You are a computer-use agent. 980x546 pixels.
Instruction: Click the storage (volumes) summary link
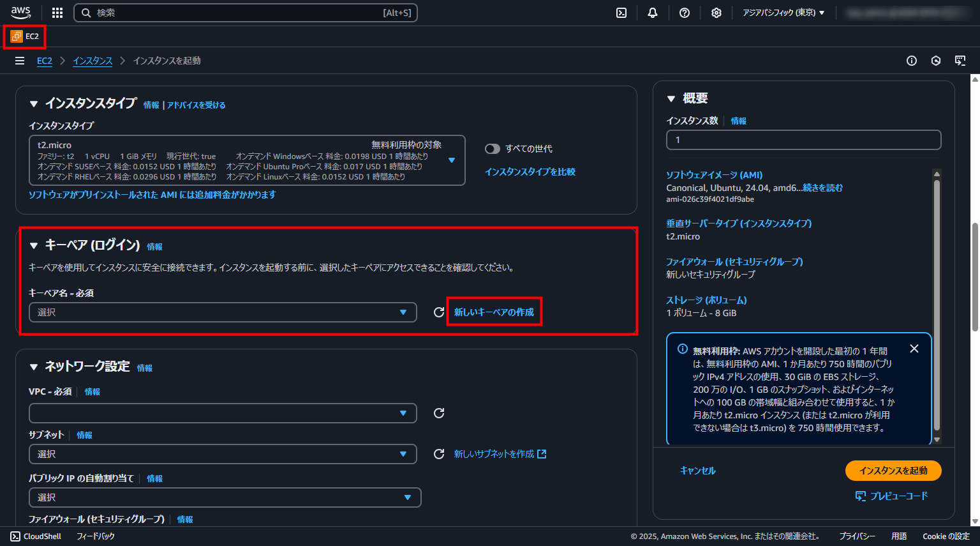tap(706, 300)
